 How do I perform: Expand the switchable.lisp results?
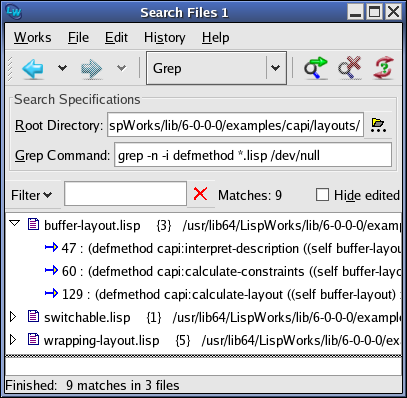(13, 317)
